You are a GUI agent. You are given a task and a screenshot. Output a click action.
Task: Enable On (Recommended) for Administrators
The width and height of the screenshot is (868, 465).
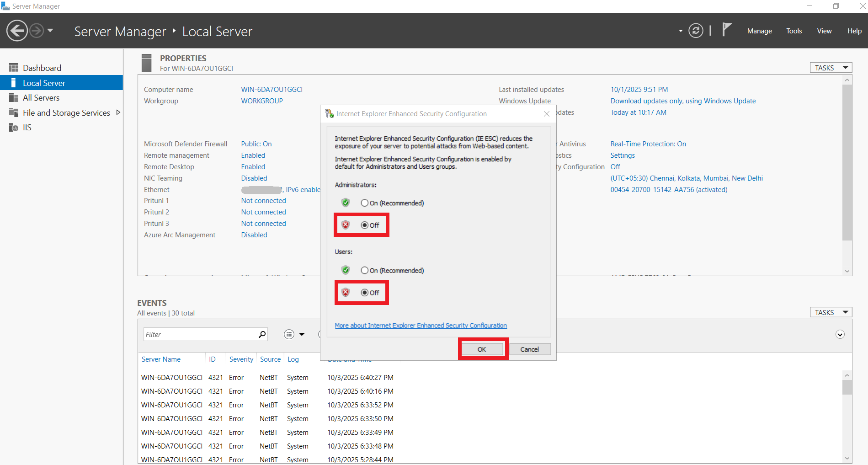coord(364,203)
